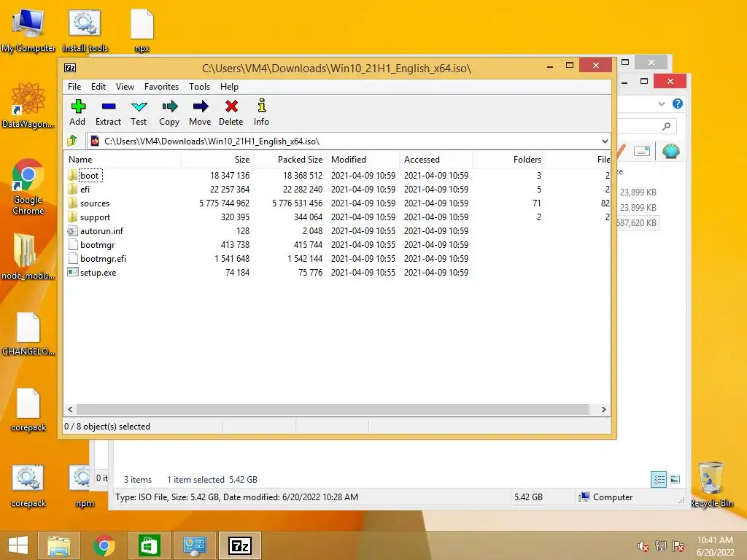Screen dimensions: 747x560
Task: Switch Explorer to details view
Action: tap(659, 479)
